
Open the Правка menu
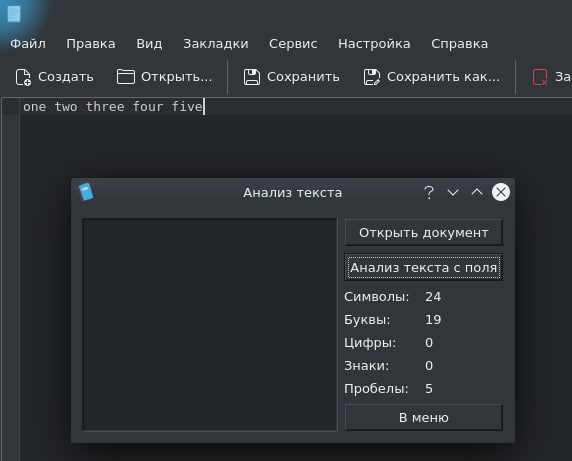[x=91, y=44]
